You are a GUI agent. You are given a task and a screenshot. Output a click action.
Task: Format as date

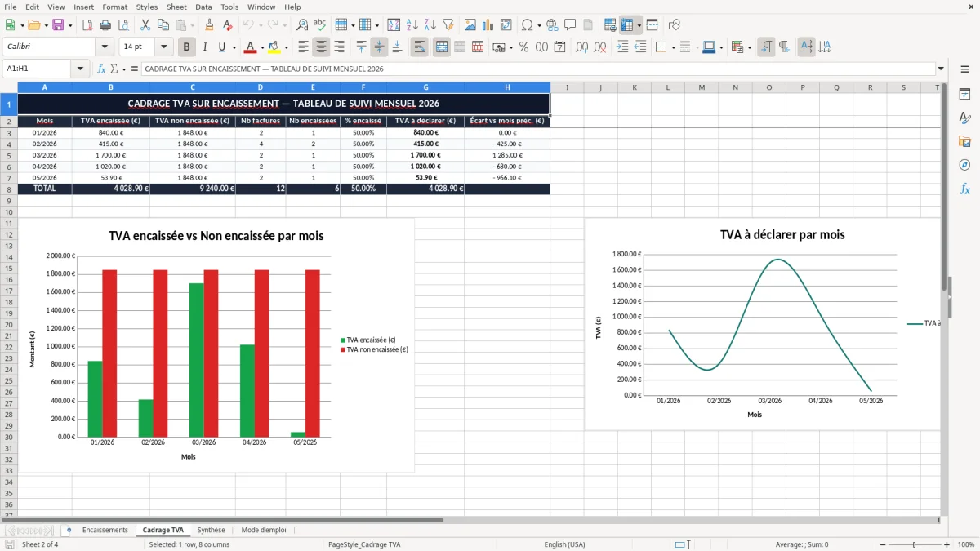click(559, 47)
